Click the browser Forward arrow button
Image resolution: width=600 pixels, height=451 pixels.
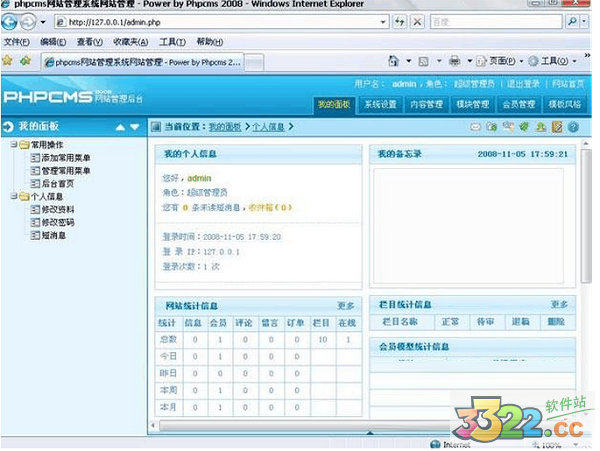click(x=28, y=22)
